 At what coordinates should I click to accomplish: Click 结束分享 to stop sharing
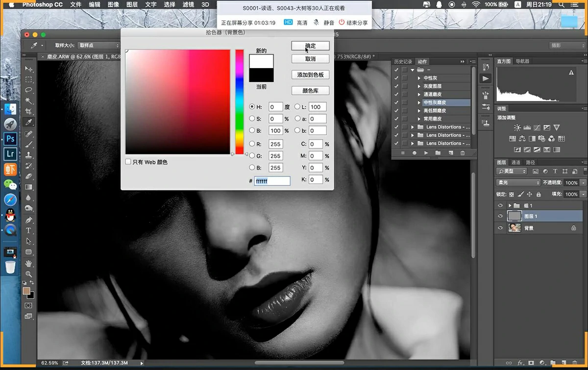tap(353, 23)
